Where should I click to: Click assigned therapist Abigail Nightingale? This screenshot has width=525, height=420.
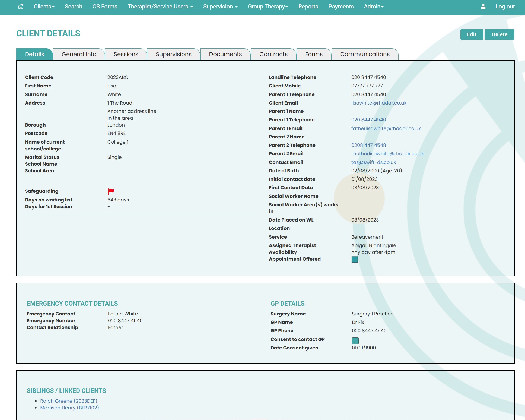(x=374, y=245)
